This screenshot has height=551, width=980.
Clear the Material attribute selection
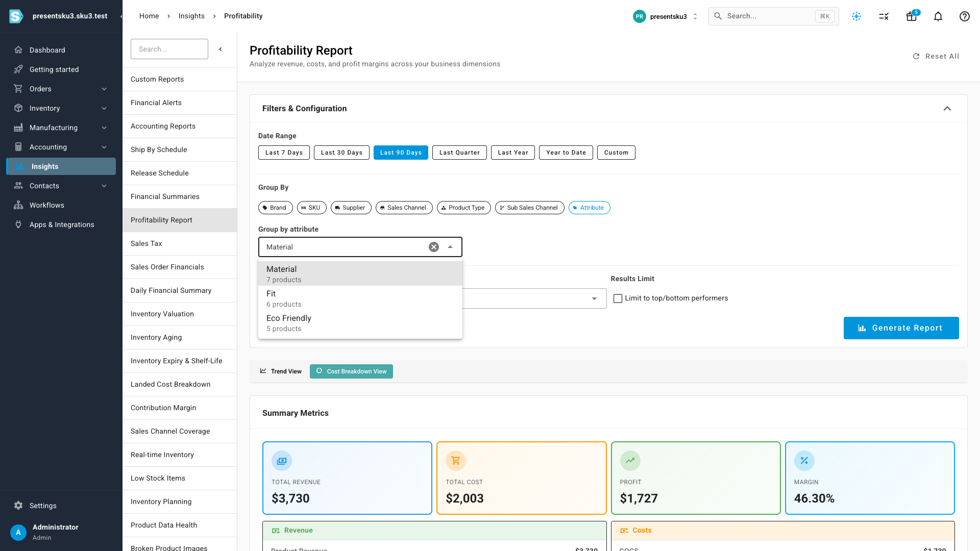[434, 247]
